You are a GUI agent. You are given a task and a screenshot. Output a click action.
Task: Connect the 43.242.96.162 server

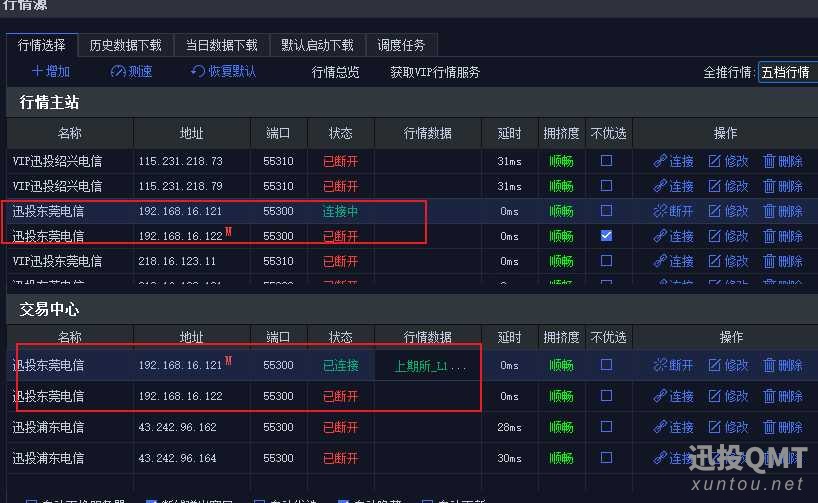point(673,427)
